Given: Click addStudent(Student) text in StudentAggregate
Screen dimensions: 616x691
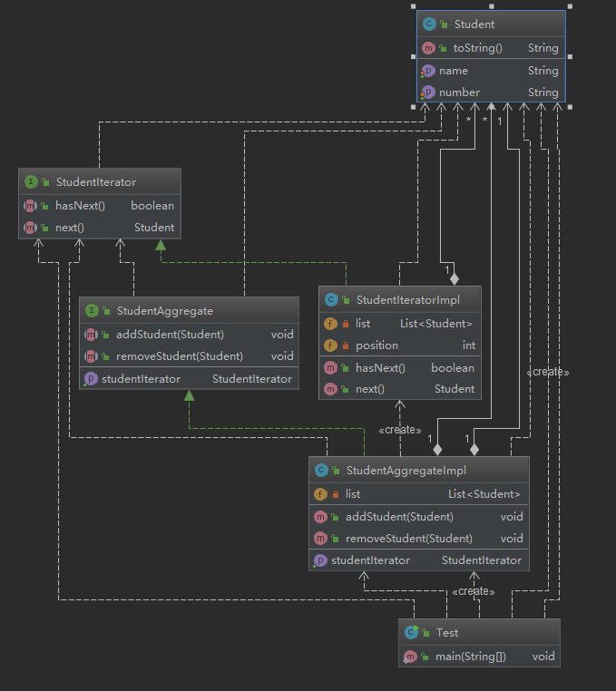Looking at the screenshot, I should (170, 335).
